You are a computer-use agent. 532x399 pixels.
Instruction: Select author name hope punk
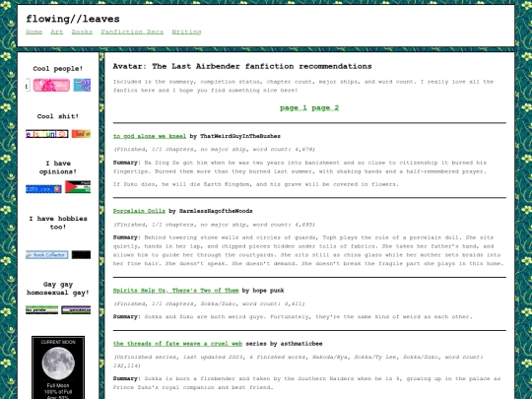point(268,291)
